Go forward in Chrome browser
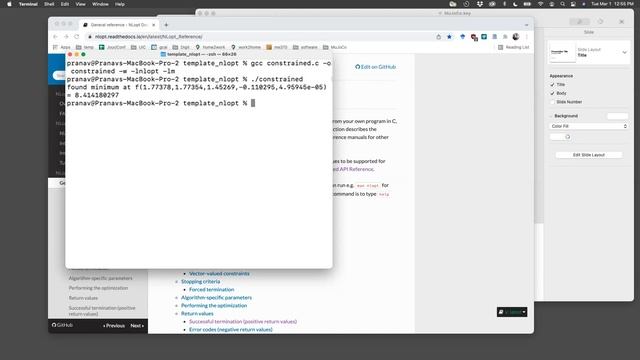This screenshot has width=640, height=360. coord(66,37)
